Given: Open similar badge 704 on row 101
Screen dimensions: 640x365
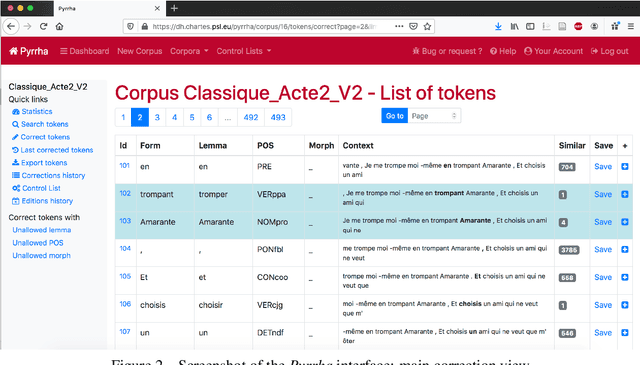Looking at the screenshot, I should coord(567,167).
